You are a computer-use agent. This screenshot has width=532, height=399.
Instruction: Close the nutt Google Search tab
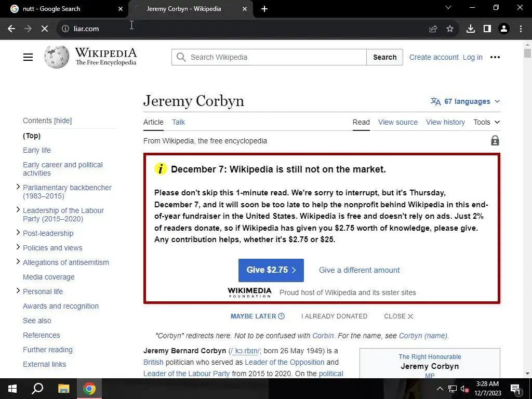coord(120,9)
